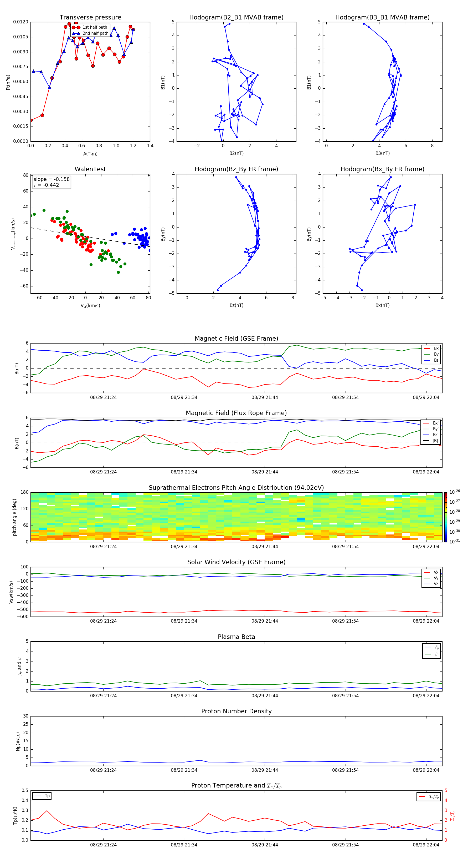The image size is (473, 868).
Task: Click the Proton Temperature and Te/Tp title
Action: click(236, 786)
